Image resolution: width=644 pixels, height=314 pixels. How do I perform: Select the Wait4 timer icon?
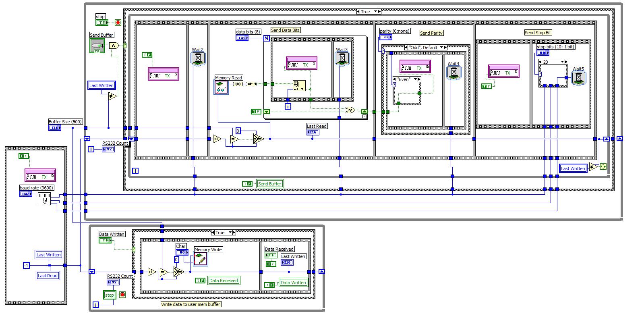454,73
